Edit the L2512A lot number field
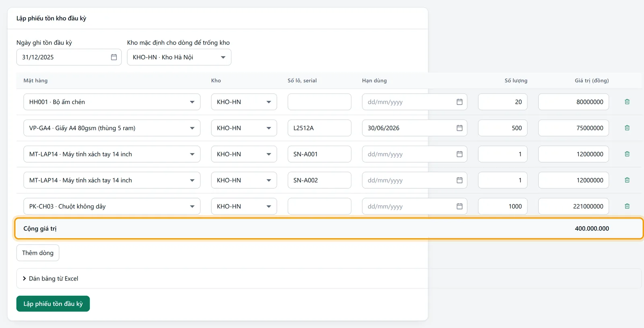644x328 pixels. [320, 128]
